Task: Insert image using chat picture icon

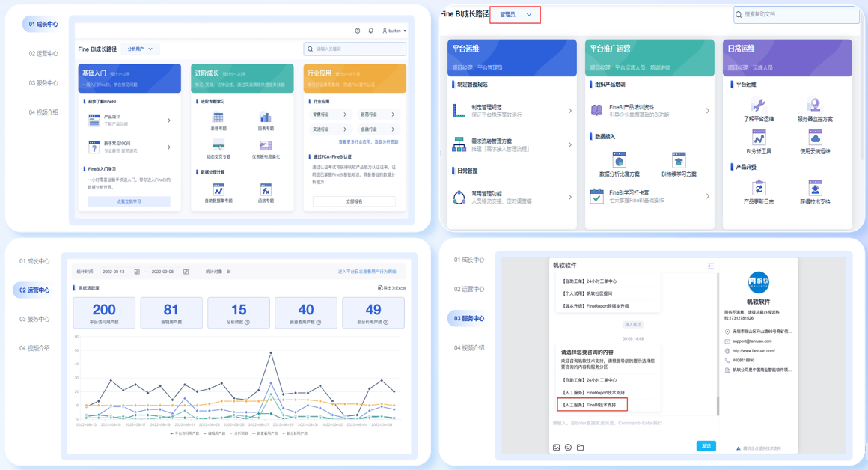Action: click(556, 448)
